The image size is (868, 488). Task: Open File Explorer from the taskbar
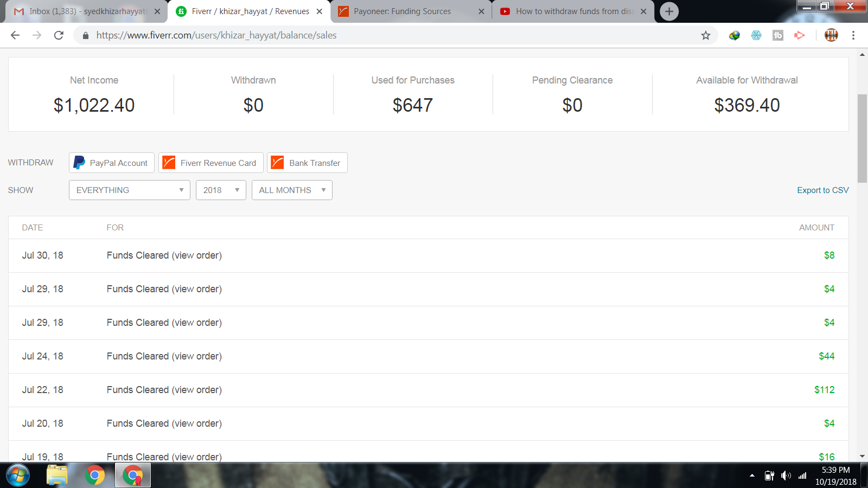[x=57, y=476]
